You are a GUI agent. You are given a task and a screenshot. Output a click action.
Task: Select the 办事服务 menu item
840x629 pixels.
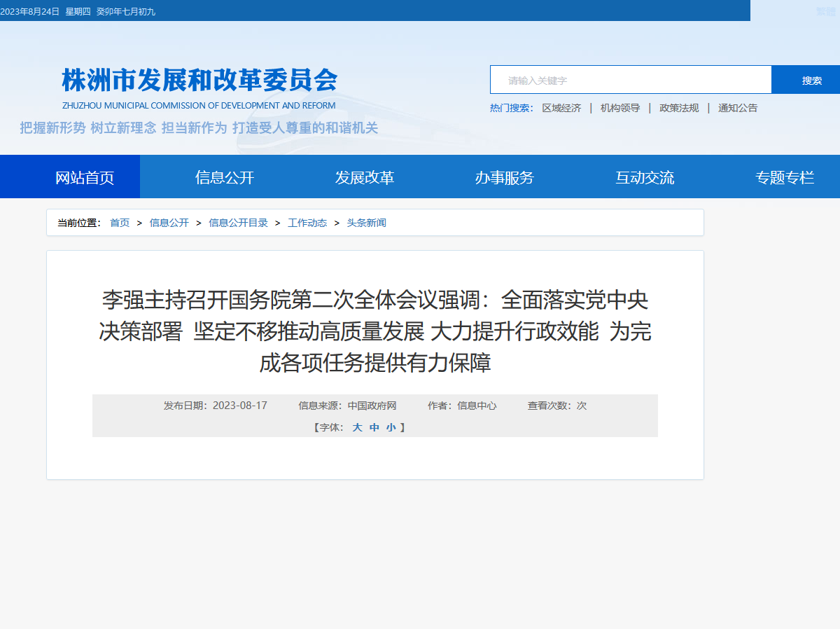(504, 177)
